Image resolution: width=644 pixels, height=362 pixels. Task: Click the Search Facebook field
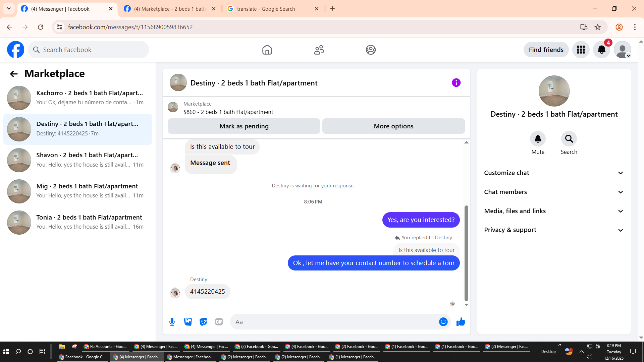pyautogui.click(x=89, y=50)
